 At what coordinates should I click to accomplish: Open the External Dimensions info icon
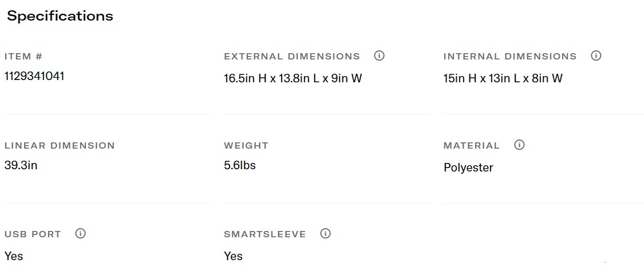coord(379,56)
